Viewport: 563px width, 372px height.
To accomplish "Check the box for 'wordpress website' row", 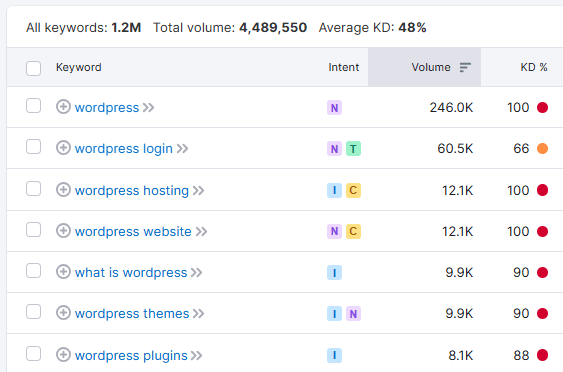I will pos(33,229).
